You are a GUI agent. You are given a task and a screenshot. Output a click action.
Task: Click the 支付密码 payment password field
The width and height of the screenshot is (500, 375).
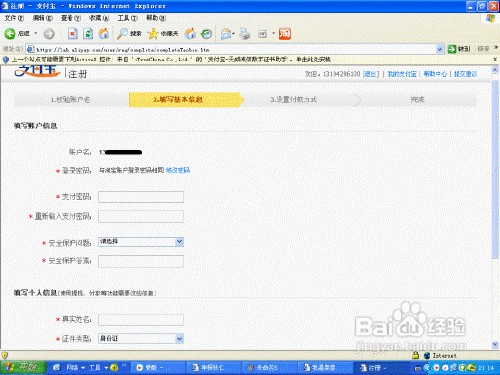pos(141,197)
